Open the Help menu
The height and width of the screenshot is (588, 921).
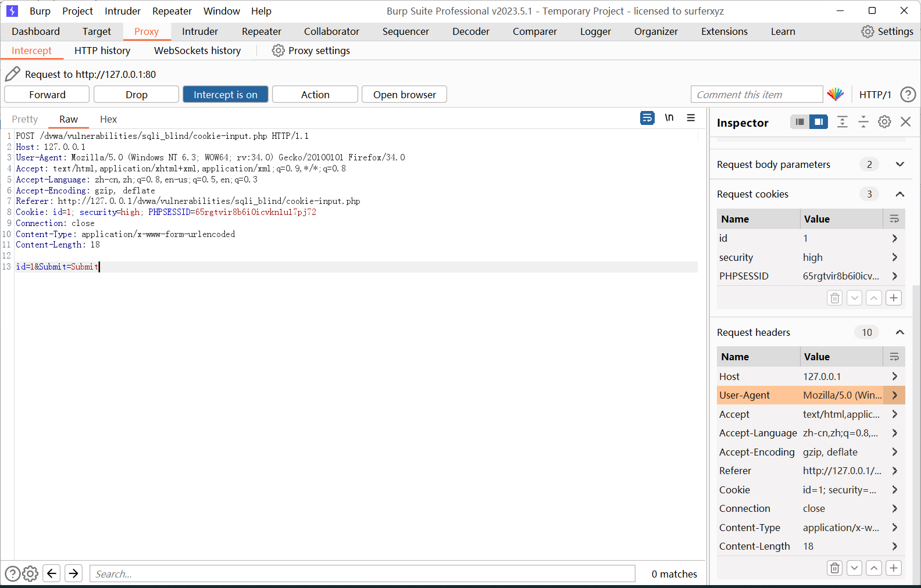pyautogui.click(x=261, y=11)
